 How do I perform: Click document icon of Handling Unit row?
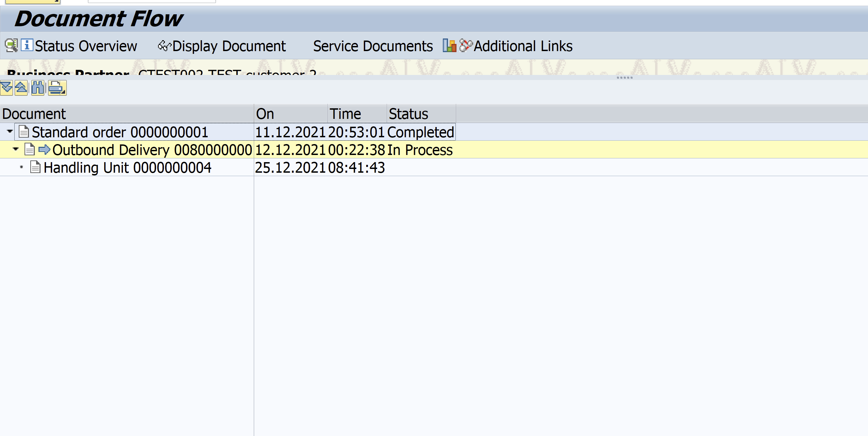35,167
